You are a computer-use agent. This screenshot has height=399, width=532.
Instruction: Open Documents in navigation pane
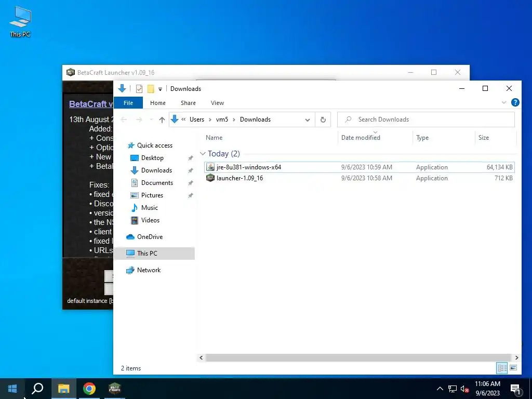(157, 183)
